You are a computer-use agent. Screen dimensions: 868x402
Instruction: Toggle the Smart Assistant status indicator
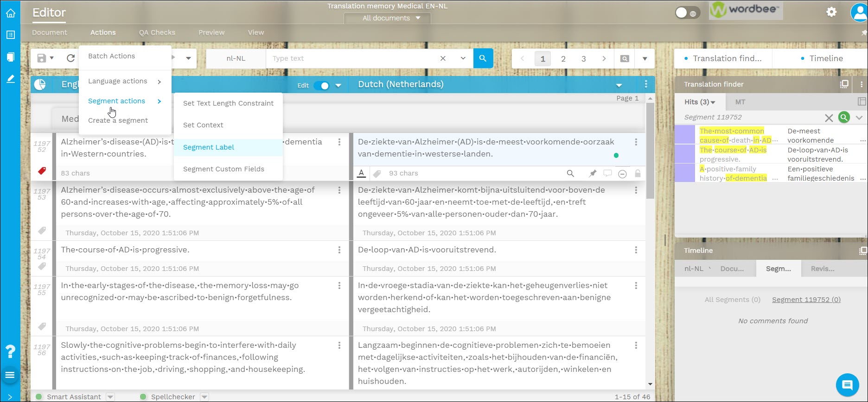pyautogui.click(x=39, y=396)
